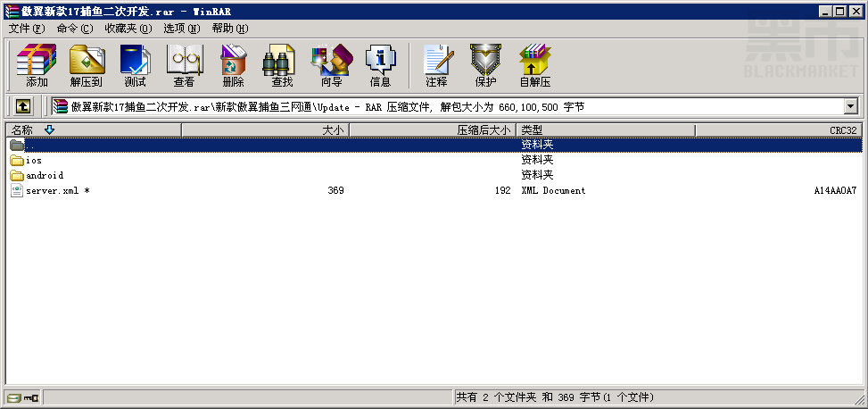
Task: Click the ios folder icon
Action: 17,160
